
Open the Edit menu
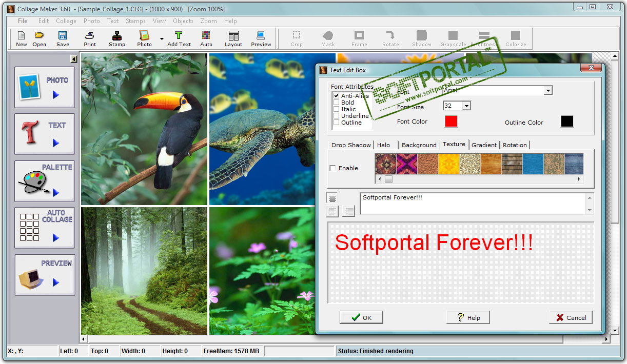pyautogui.click(x=44, y=21)
